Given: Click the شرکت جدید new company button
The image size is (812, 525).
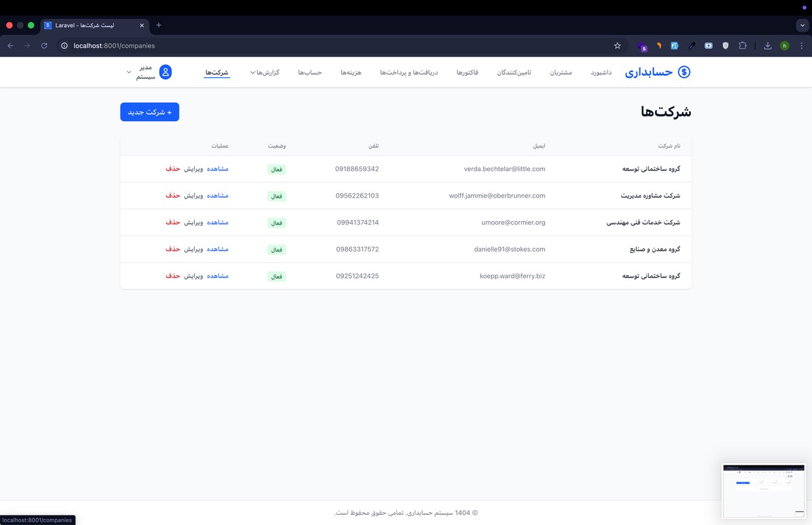Looking at the screenshot, I should (150, 112).
